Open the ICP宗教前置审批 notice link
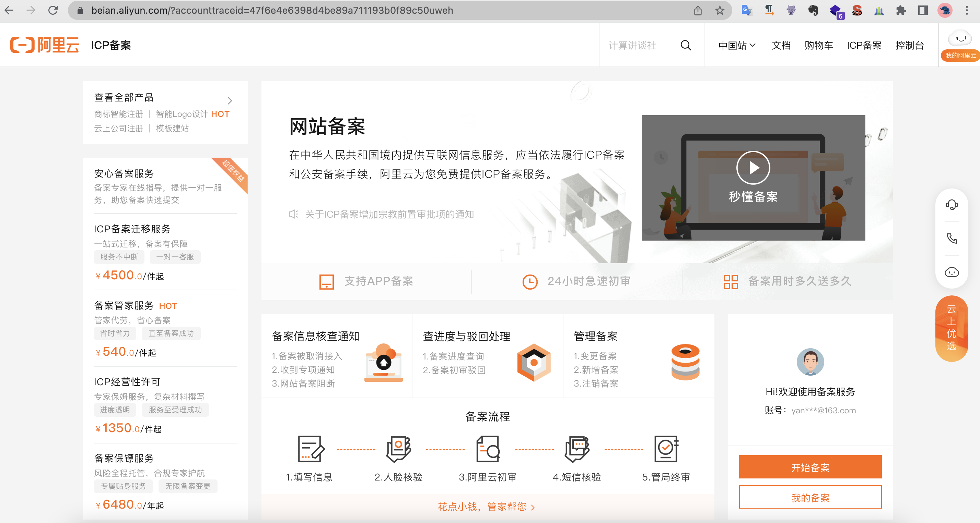The width and height of the screenshot is (980, 523). [x=389, y=214]
